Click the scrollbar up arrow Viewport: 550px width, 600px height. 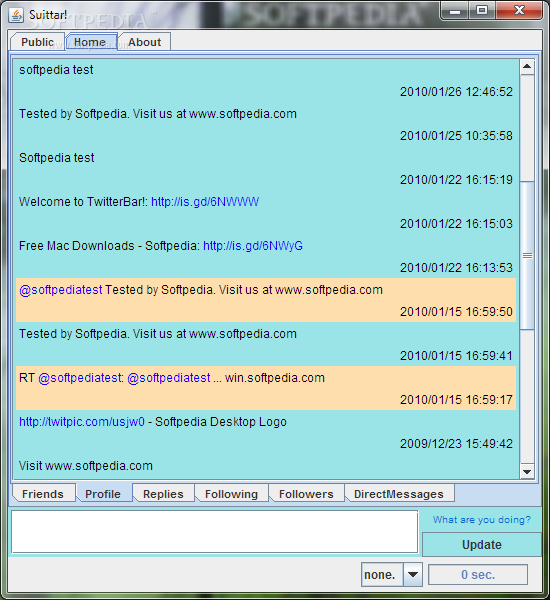(527, 67)
